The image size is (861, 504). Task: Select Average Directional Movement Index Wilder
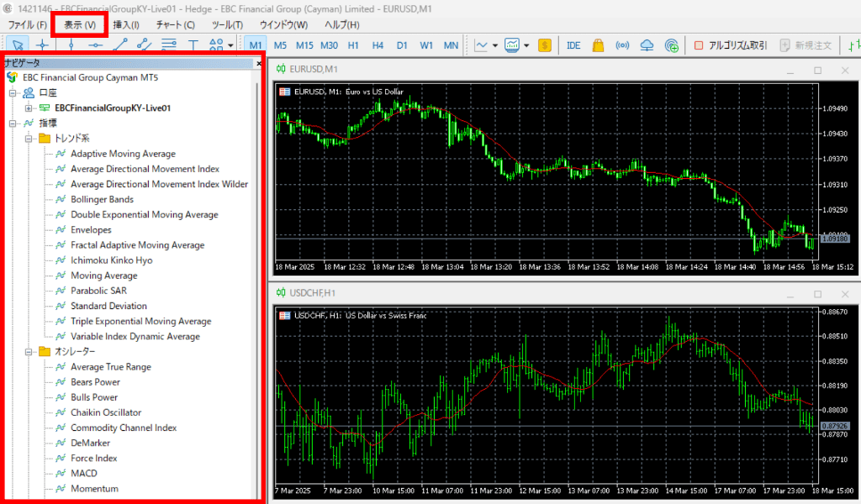coord(159,184)
